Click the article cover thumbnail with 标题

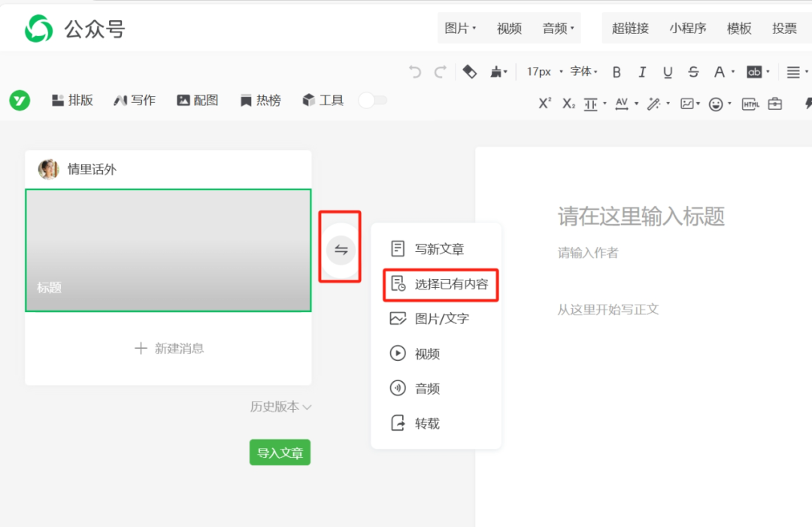168,250
